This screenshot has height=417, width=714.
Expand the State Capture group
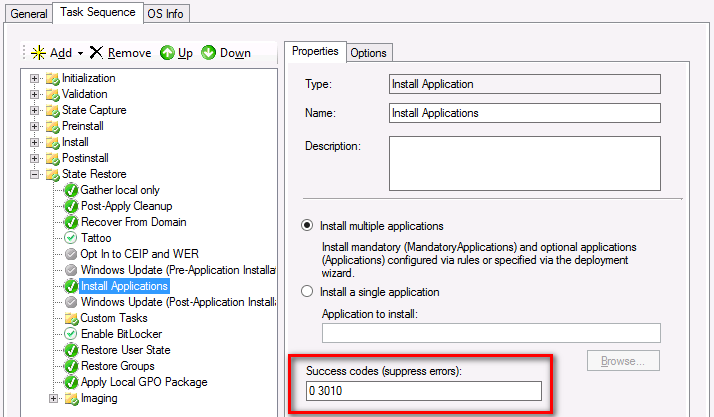click(34, 110)
